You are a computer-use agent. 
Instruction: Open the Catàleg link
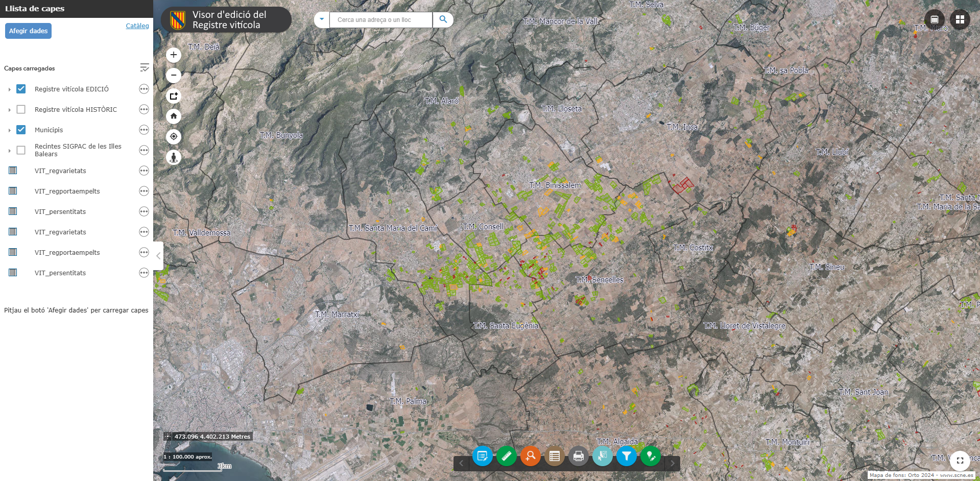(x=137, y=26)
